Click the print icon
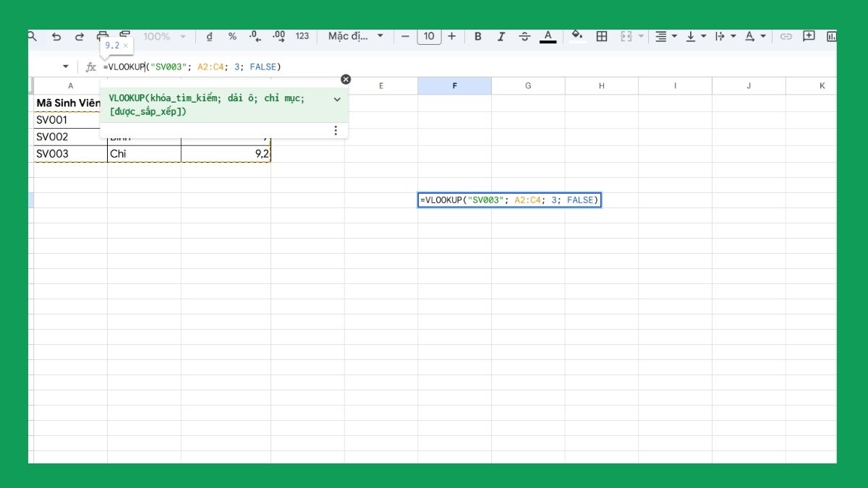Screen dimensions: 868x488 click(101, 35)
